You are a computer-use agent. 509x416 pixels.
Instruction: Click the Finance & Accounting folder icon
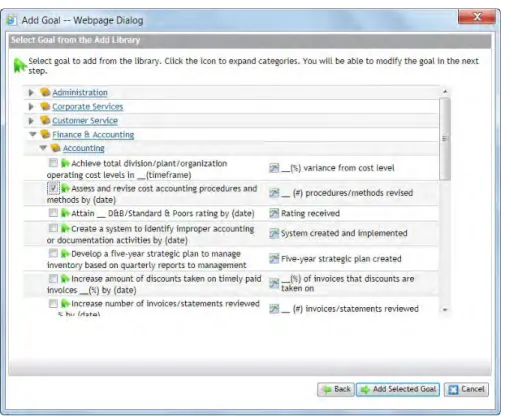(45, 134)
